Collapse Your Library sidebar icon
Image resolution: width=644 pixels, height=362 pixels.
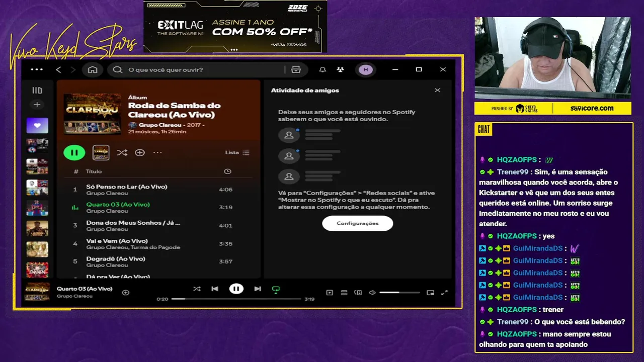pos(37,90)
